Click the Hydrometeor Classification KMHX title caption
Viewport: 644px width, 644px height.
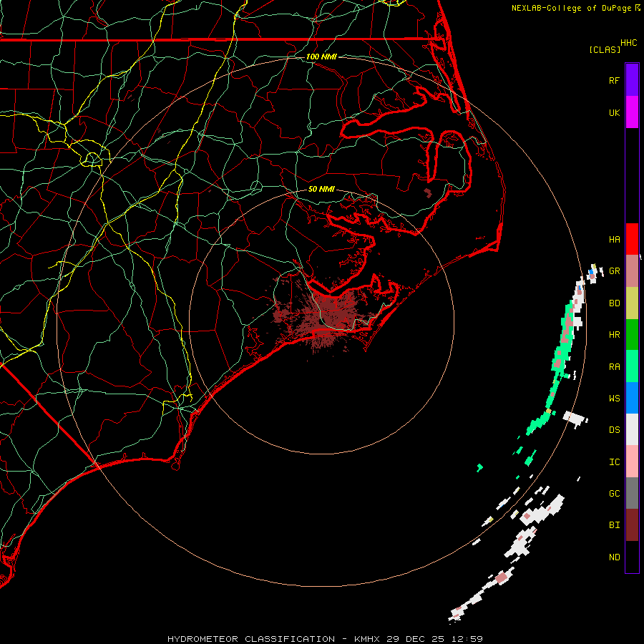325,639
